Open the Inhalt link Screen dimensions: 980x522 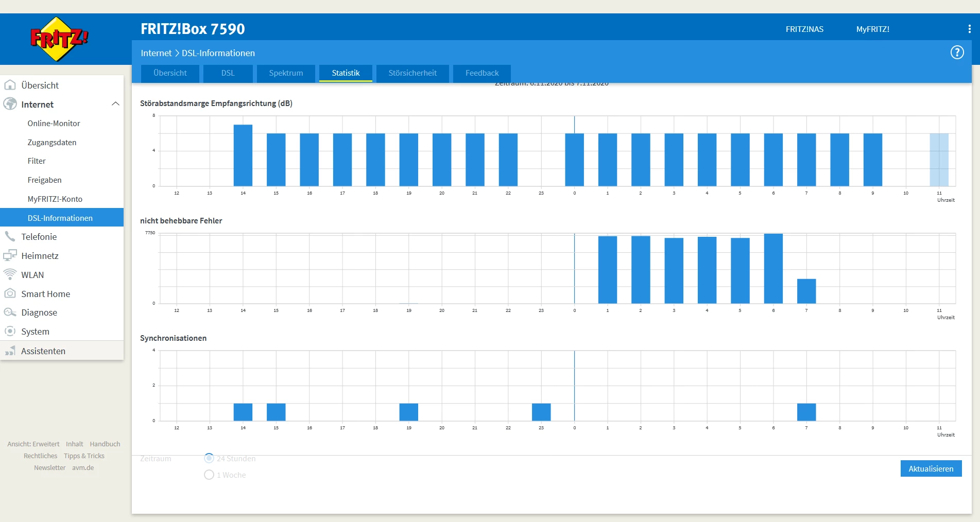point(75,444)
